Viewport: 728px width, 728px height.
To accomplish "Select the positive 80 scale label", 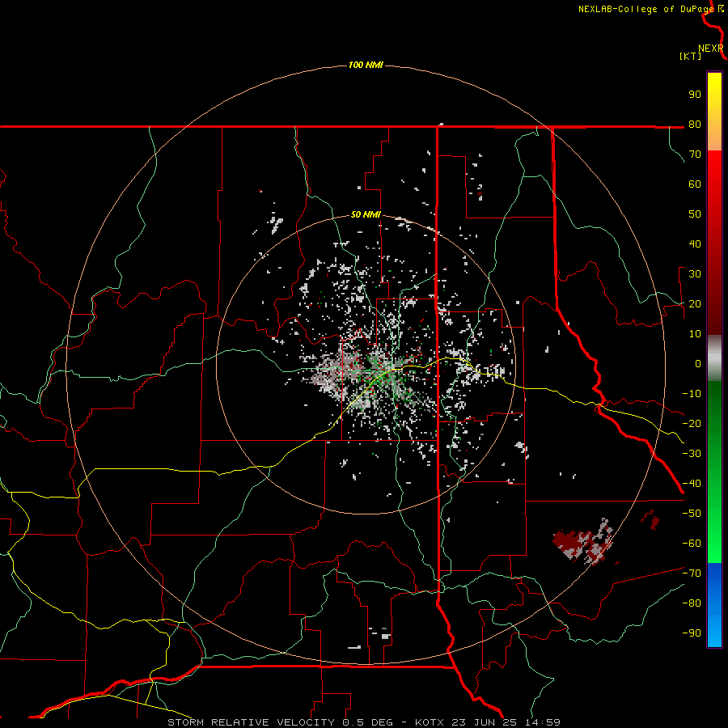I will 695,124.
